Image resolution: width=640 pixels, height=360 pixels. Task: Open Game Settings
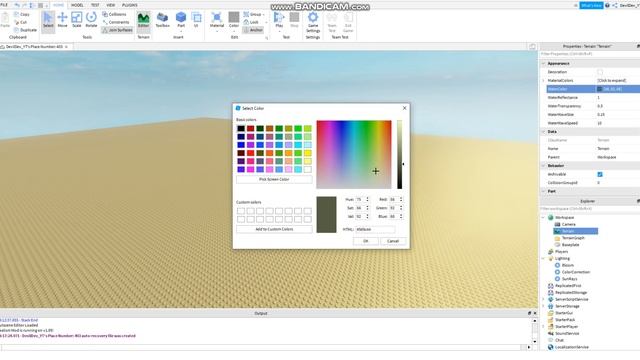(313, 22)
